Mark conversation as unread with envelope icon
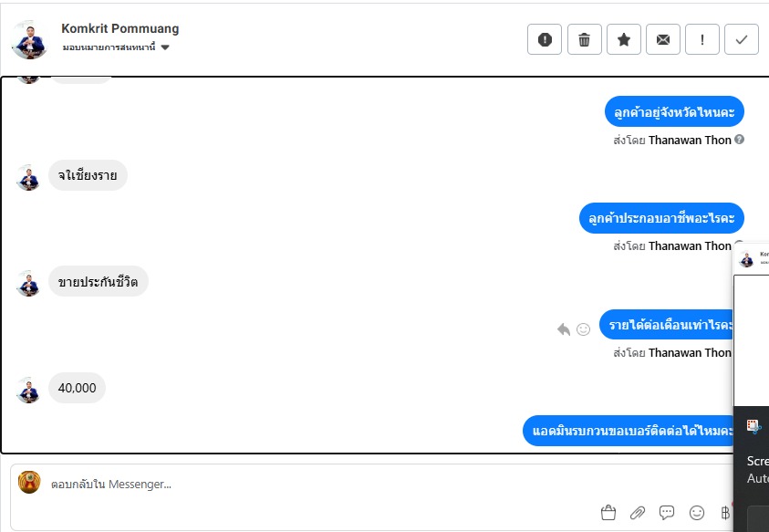This screenshot has height=532, width=769. point(663,39)
